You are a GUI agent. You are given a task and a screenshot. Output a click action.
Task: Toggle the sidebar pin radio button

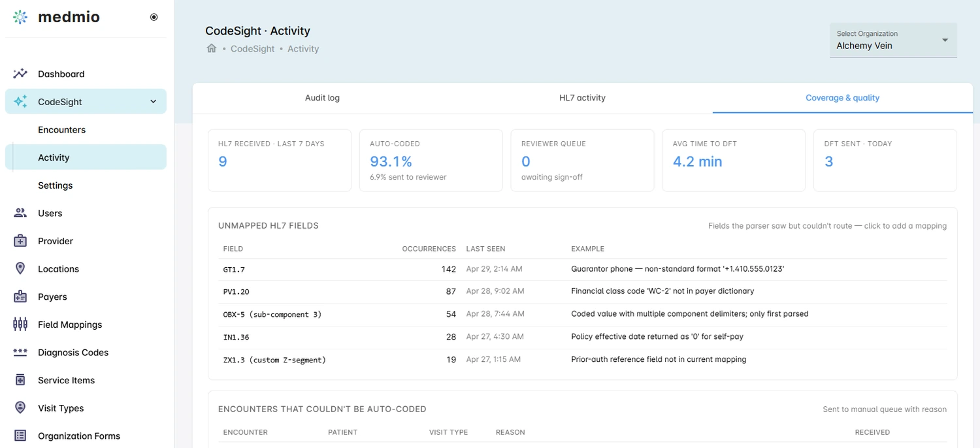pyautogui.click(x=154, y=18)
